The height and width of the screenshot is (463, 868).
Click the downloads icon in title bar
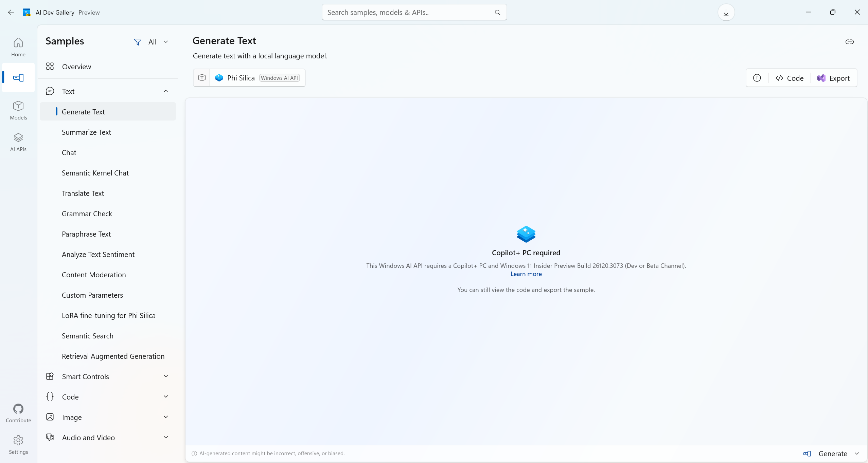pyautogui.click(x=726, y=12)
